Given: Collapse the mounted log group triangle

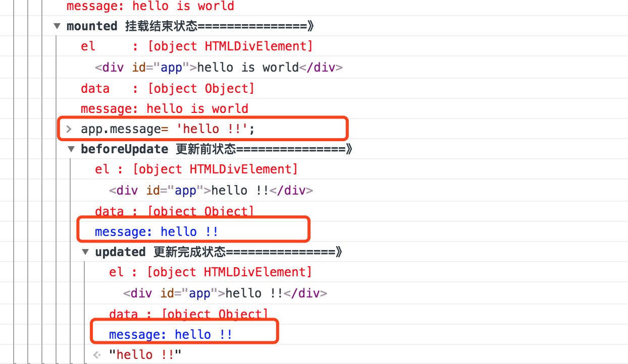Looking at the screenshot, I should [57, 26].
